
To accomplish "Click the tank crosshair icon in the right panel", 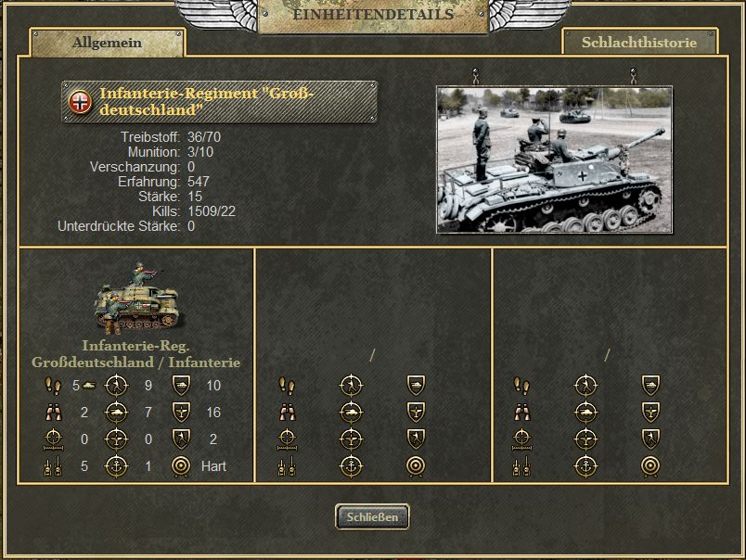I will coord(585,413).
